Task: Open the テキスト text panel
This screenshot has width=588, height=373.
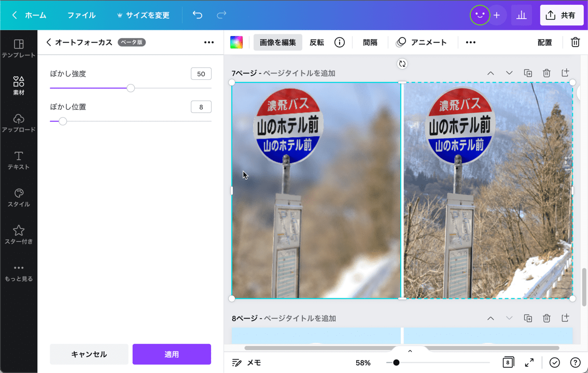Action: click(x=18, y=160)
